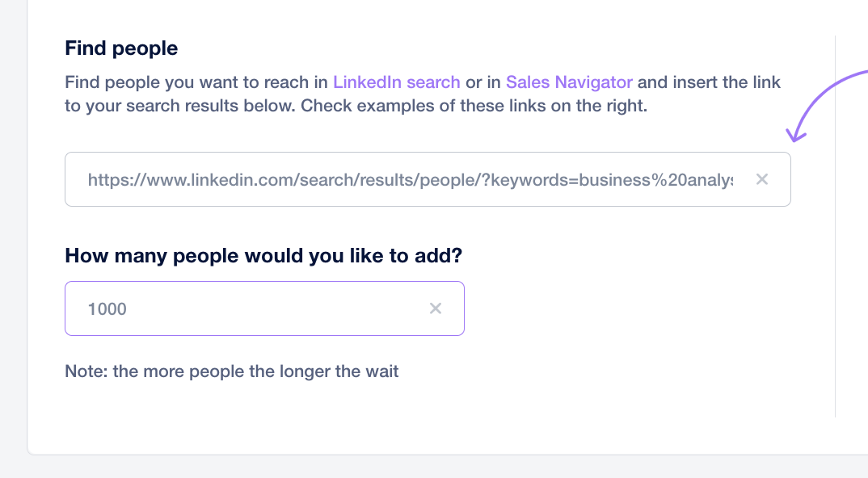Click the Find people heading
Screen dimensions: 868x478
121,48
